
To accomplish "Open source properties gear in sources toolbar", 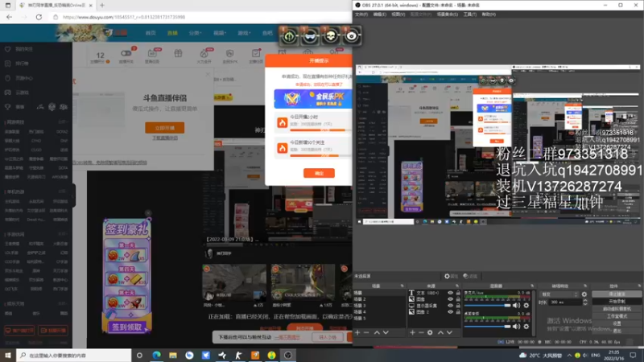I will tap(430, 332).
